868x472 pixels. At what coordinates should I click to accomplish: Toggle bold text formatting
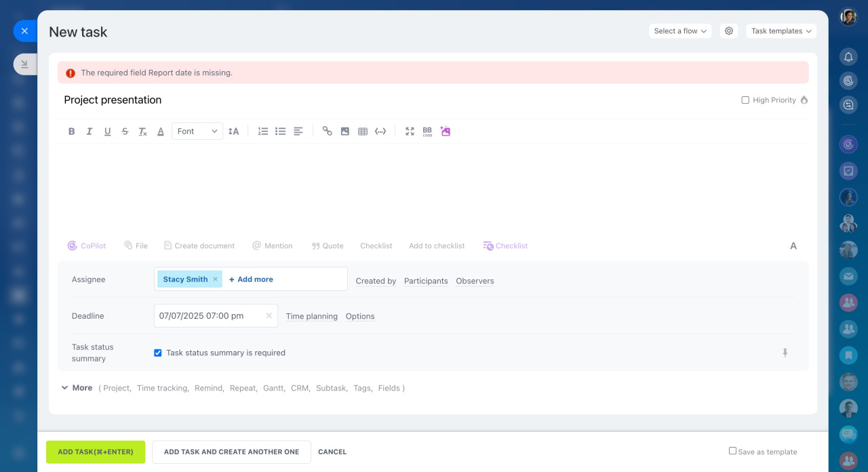(x=71, y=132)
